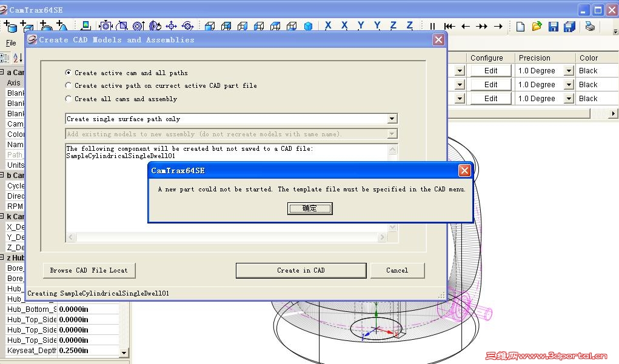Confirm the CamTrax64SE error with 确定 button

coord(310,208)
